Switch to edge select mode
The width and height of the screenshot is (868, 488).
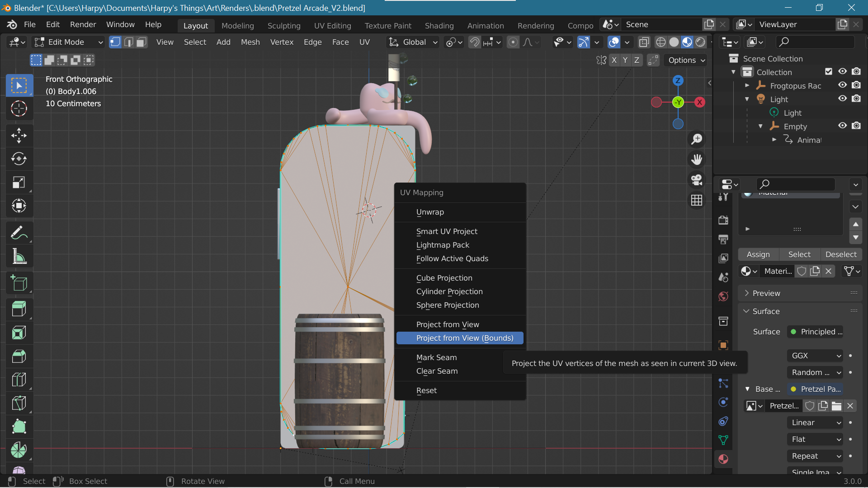point(128,42)
